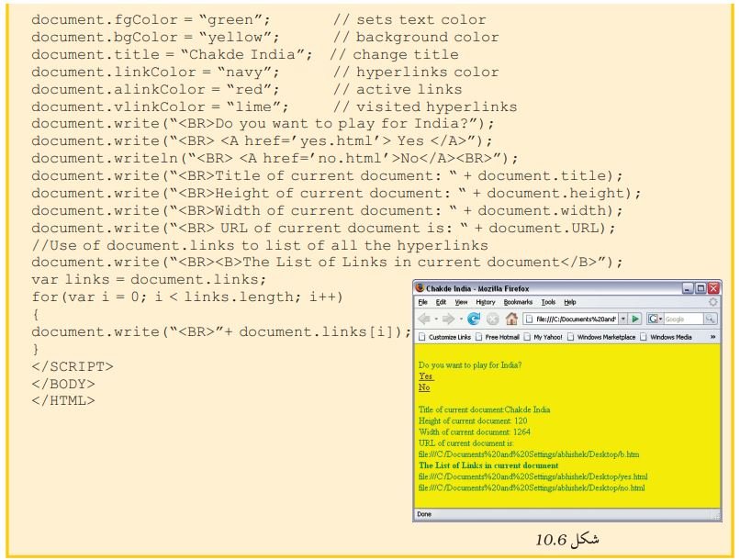Screen dimensions: 740x560
Task: Open the back button history dropdown arrow
Action: tap(435, 319)
